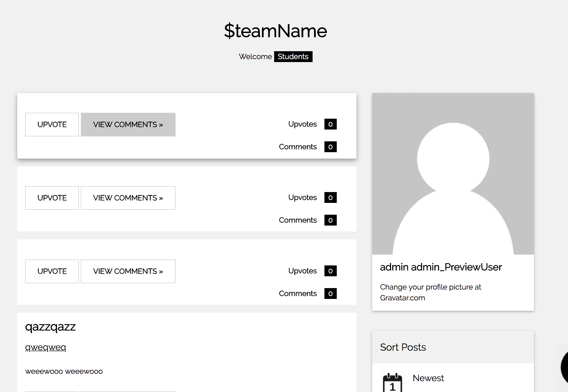The height and width of the screenshot is (392, 568).
Task: Click the comments count badge of third post
Action: [x=330, y=294]
